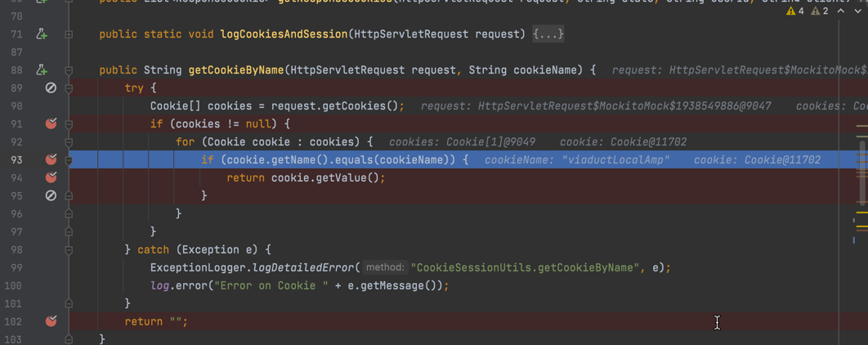Click the test run icon beside getCookieByName line 88
The width and height of the screenshot is (868, 345).
[42, 70]
